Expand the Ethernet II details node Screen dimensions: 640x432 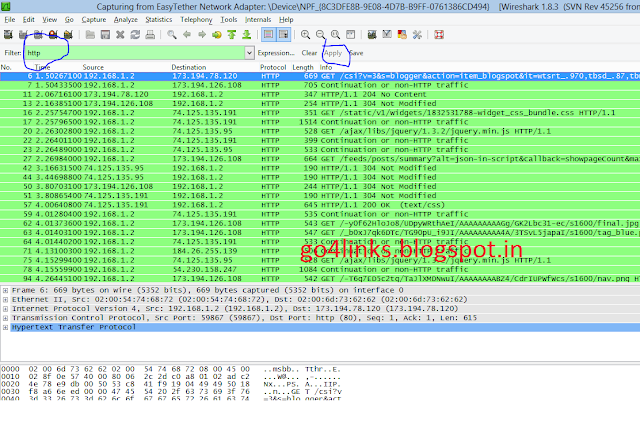(x=5, y=300)
